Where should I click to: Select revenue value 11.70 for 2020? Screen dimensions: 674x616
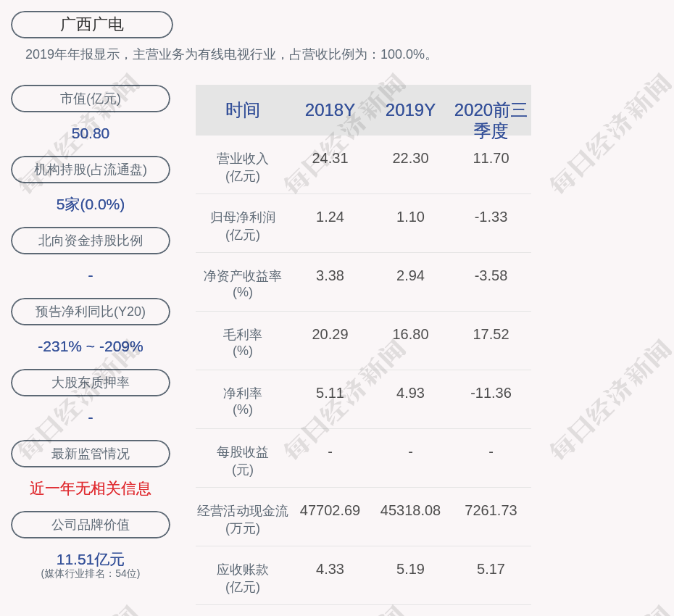pos(491,158)
